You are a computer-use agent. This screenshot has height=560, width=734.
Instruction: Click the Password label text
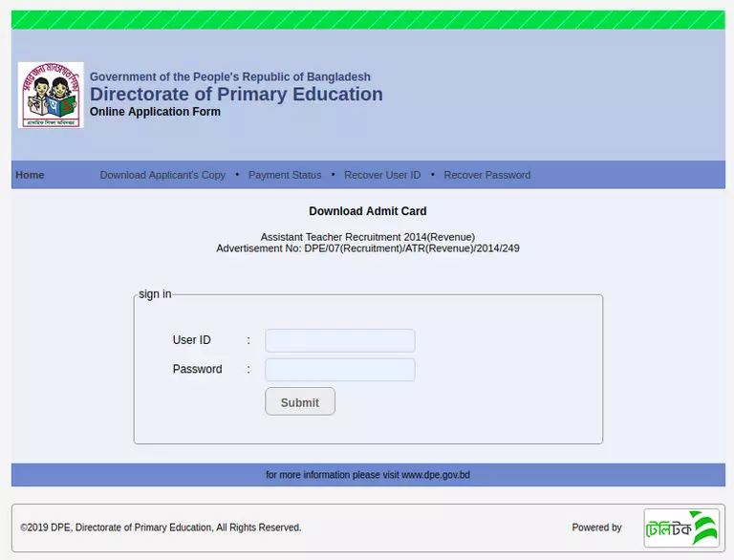pos(197,370)
